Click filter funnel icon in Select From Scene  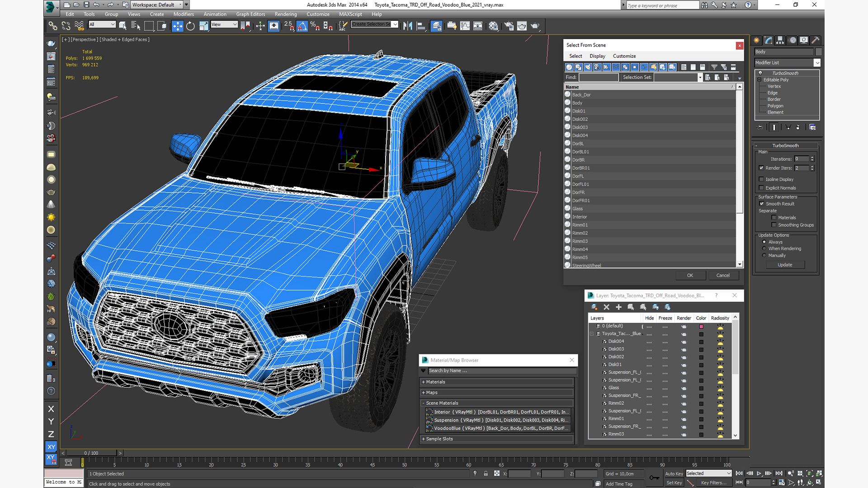714,67
